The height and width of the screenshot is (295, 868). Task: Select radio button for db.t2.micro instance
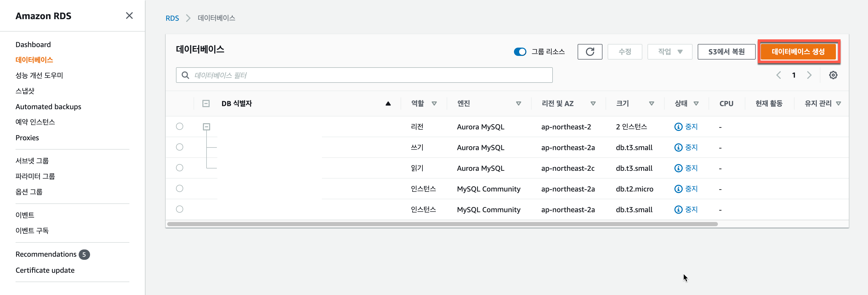point(180,189)
